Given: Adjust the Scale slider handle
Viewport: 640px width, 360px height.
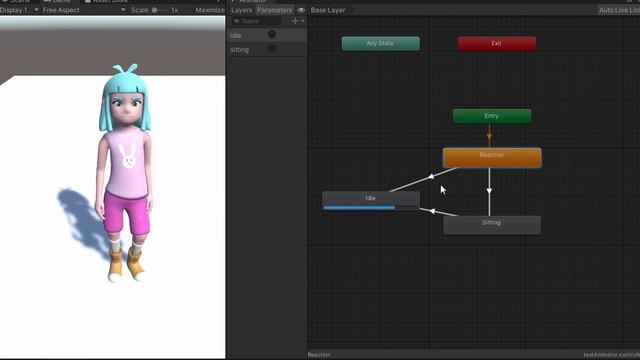Looking at the screenshot, I should (x=155, y=10).
